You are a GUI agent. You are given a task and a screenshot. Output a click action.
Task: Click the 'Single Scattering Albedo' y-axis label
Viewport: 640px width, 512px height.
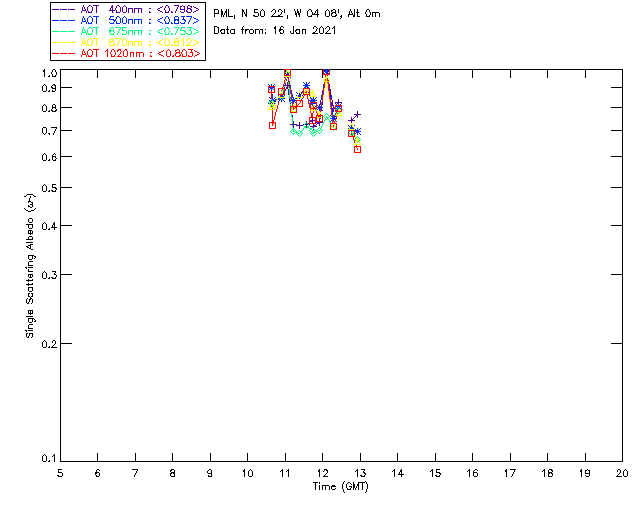click(30, 266)
